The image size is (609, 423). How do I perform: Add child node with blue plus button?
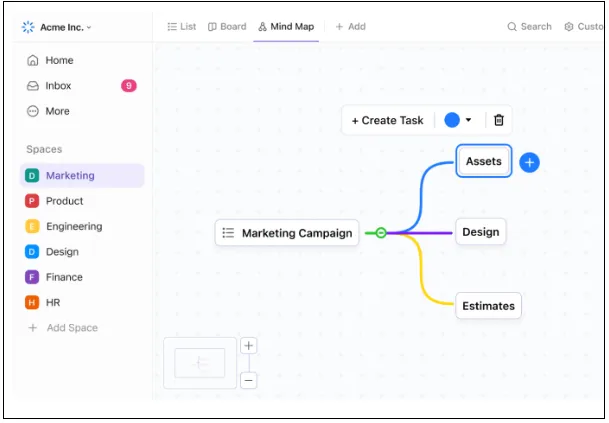529,162
